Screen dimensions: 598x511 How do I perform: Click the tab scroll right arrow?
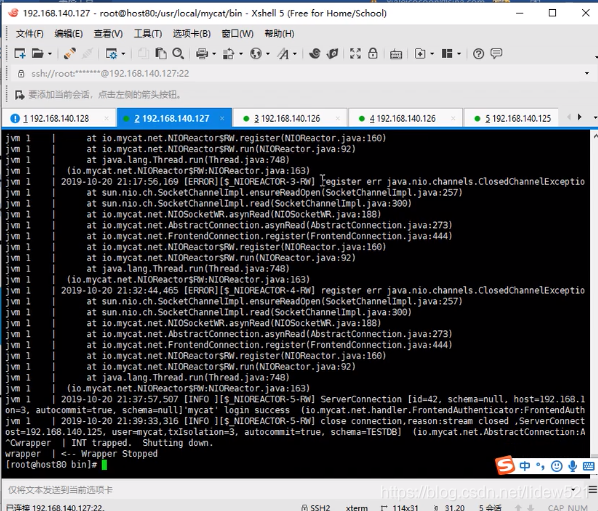click(x=579, y=117)
